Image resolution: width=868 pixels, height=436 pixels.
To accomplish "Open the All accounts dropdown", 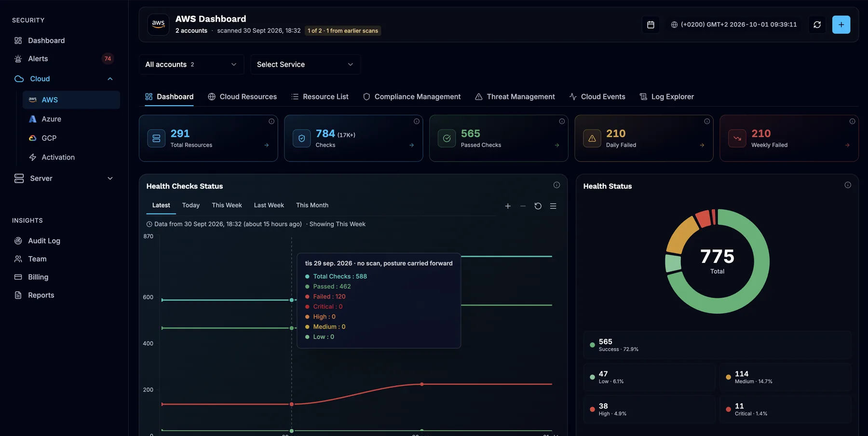I will click(x=191, y=65).
